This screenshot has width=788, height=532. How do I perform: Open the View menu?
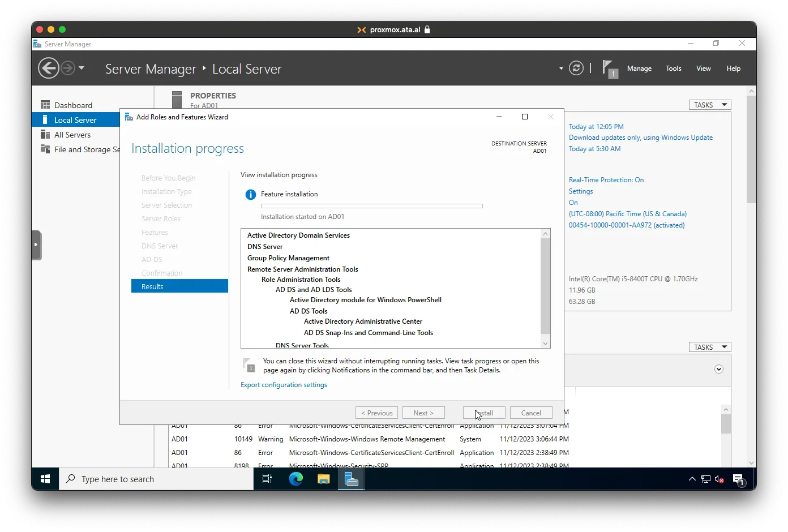click(x=703, y=68)
